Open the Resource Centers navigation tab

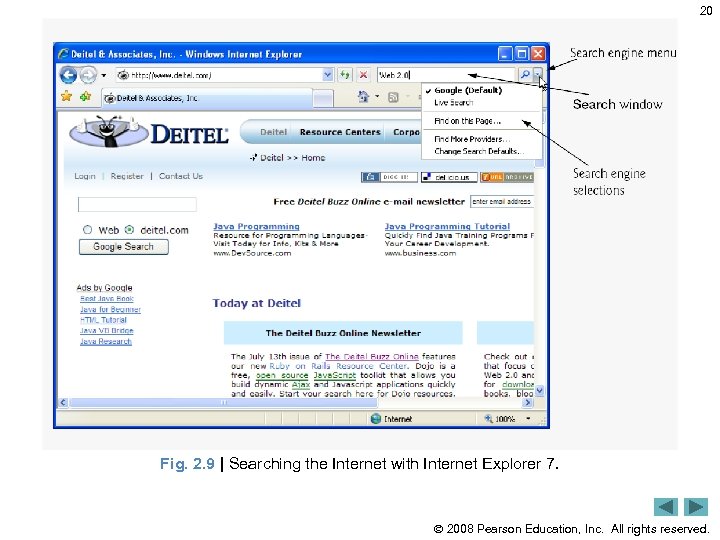[x=340, y=132]
